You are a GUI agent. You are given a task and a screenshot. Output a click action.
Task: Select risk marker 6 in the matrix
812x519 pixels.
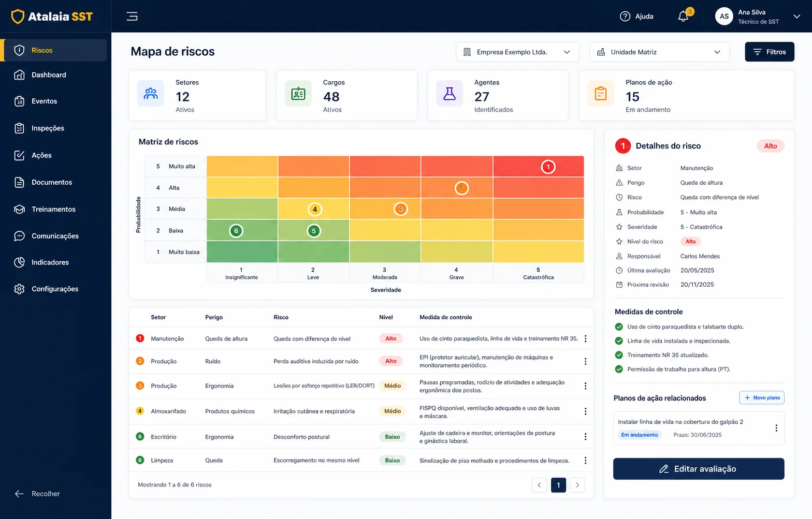point(236,231)
